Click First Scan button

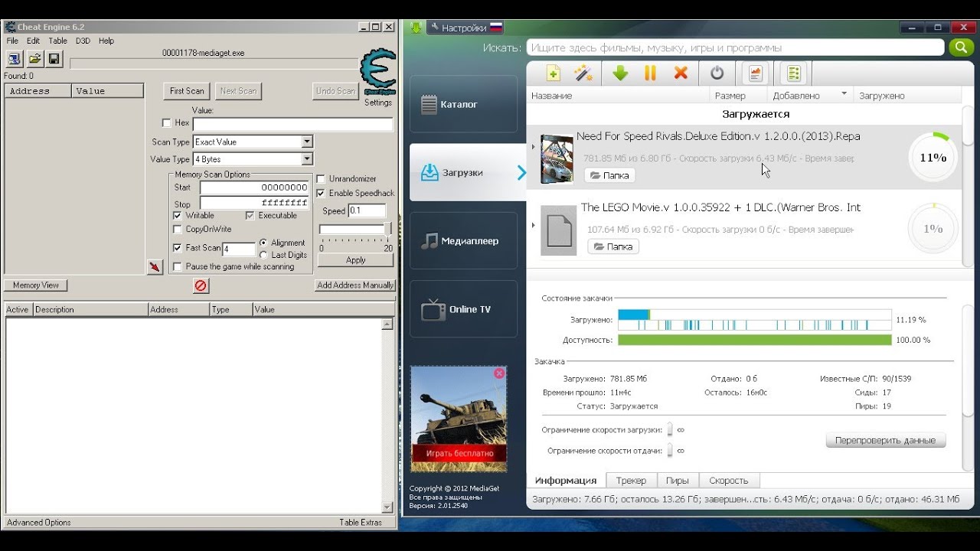pos(187,91)
